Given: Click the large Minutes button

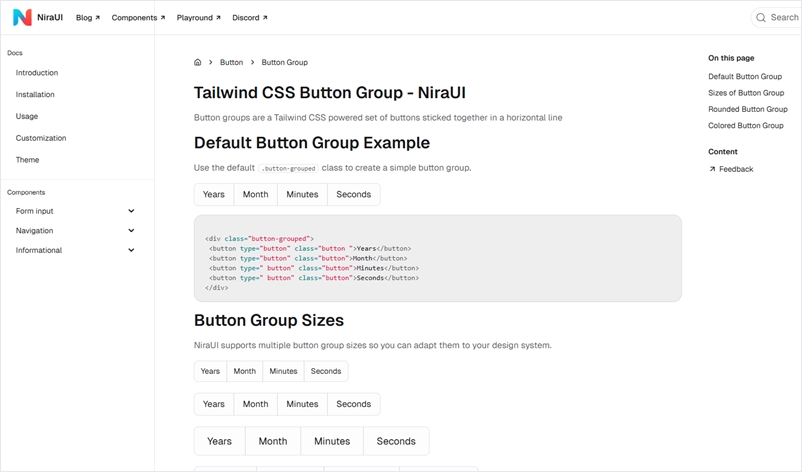Looking at the screenshot, I should point(332,441).
